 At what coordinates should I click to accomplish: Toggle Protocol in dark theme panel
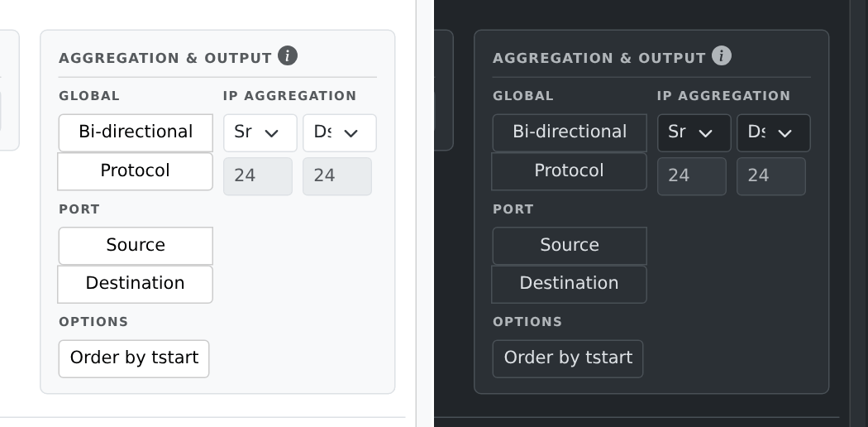tap(569, 171)
